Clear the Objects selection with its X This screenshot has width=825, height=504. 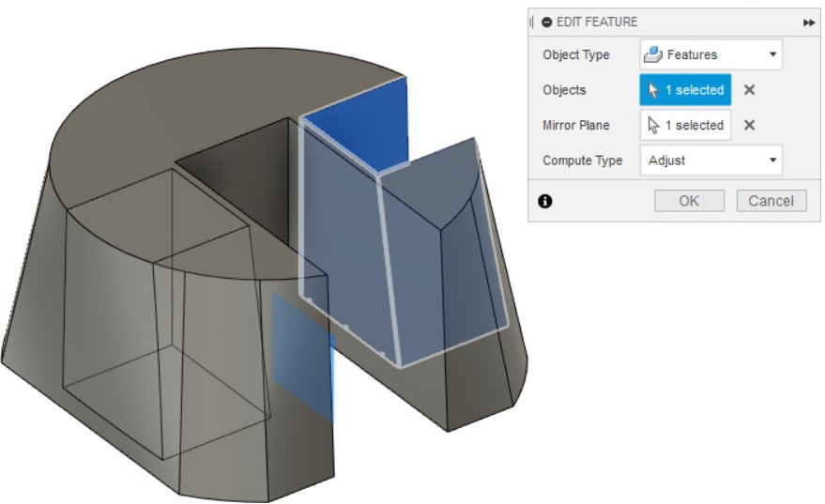749,90
